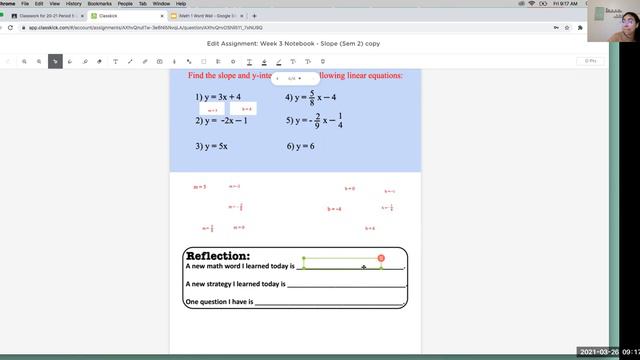
Task: Click the app.classkick.com address bar
Action: (146, 28)
